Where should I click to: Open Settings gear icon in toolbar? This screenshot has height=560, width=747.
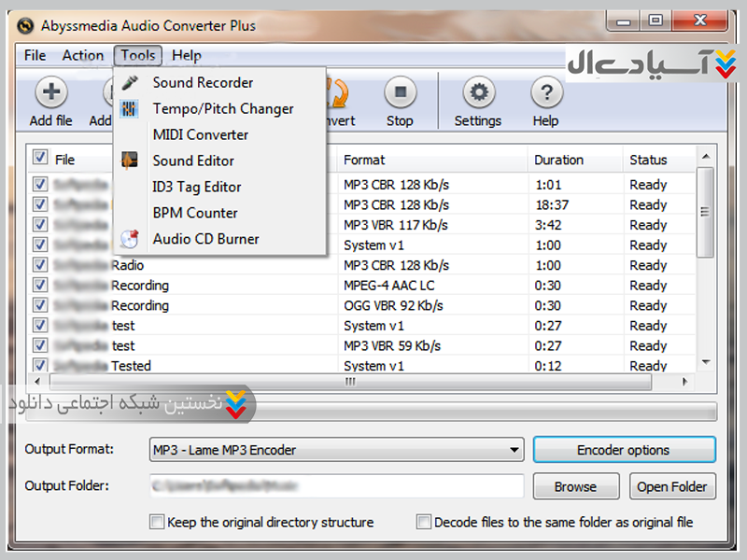pyautogui.click(x=478, y=93)
